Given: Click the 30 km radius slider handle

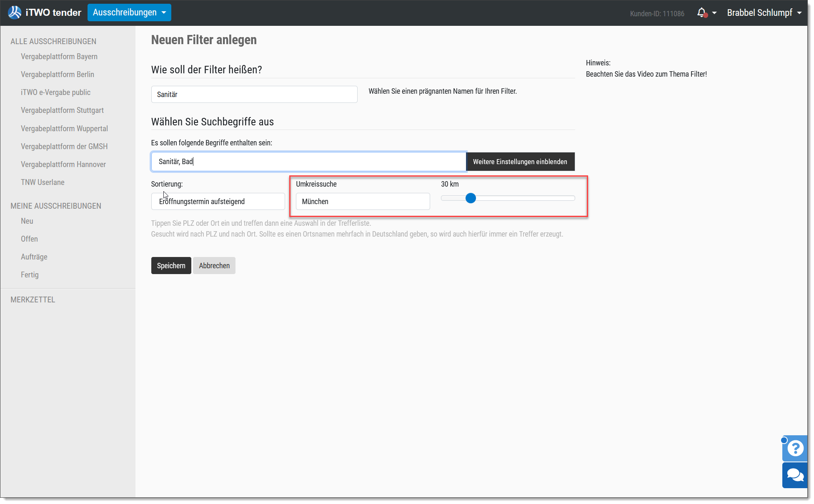Looking at the screenshot, I should (471, 198).
